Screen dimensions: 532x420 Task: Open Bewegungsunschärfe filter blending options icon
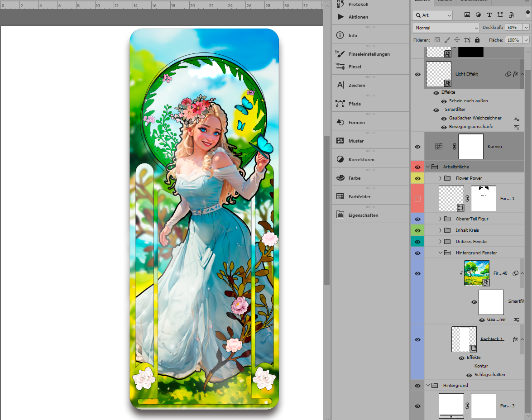(x=517, y=127)
